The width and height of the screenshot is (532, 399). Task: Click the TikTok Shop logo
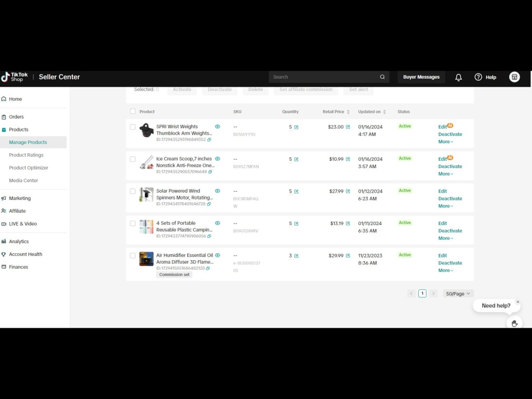pos(14,77)
